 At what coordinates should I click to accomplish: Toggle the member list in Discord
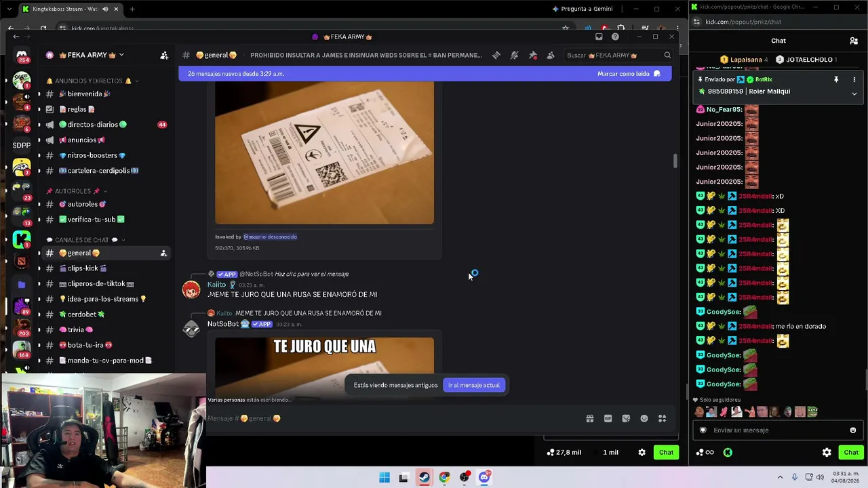coord(551,55)
